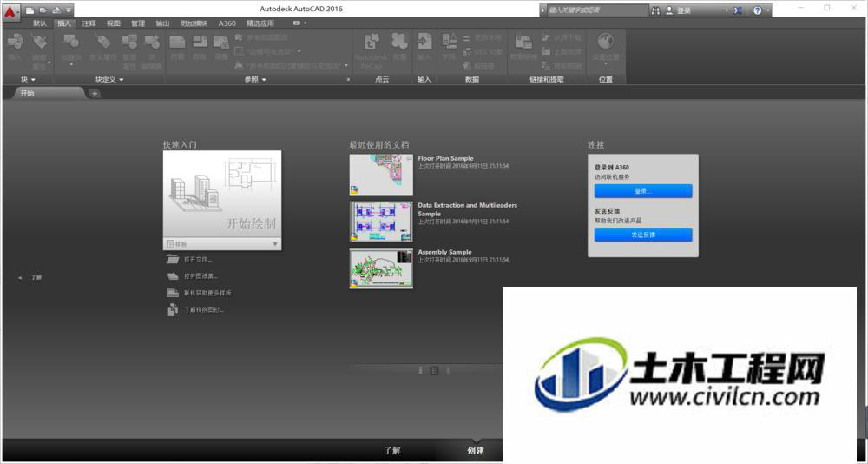Click the Autodesk Exchange apps X icon
The image size is (868, 464).
738,10
